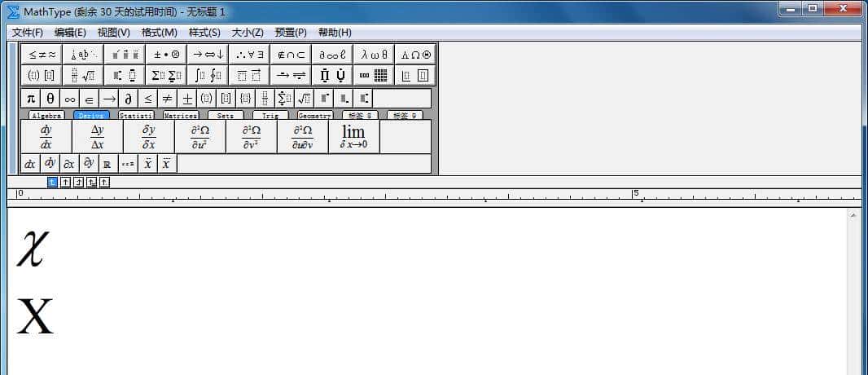Select the center-justified tab stop
Image resolution: width=868 pixels, height=375 pixels.
(x=65, y=183)
